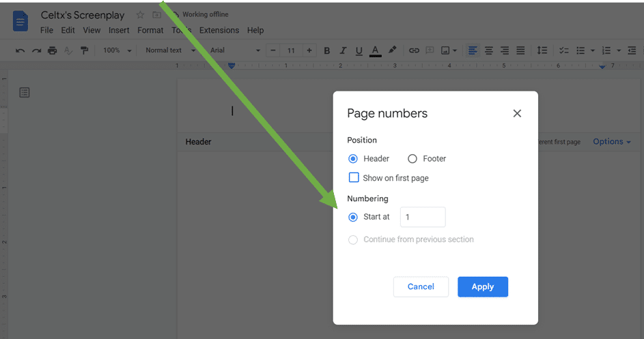Expand numbered list options arrow

coord(619,51)
